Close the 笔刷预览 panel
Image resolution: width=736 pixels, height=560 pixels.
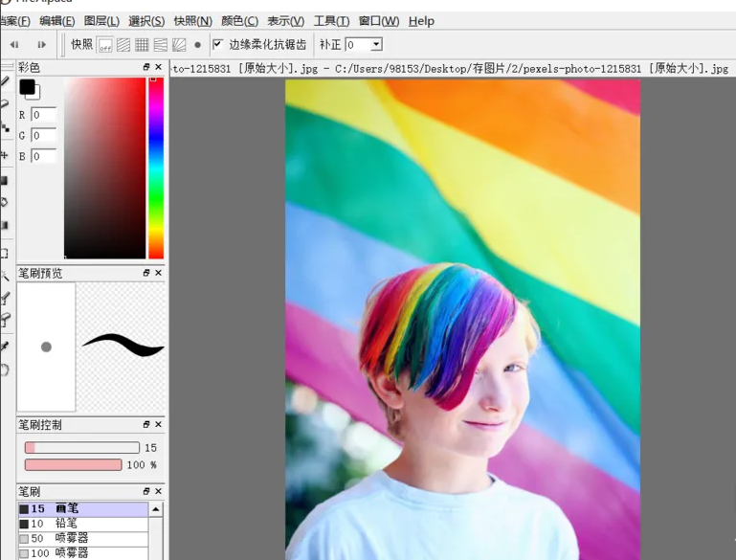click(158, 273)
